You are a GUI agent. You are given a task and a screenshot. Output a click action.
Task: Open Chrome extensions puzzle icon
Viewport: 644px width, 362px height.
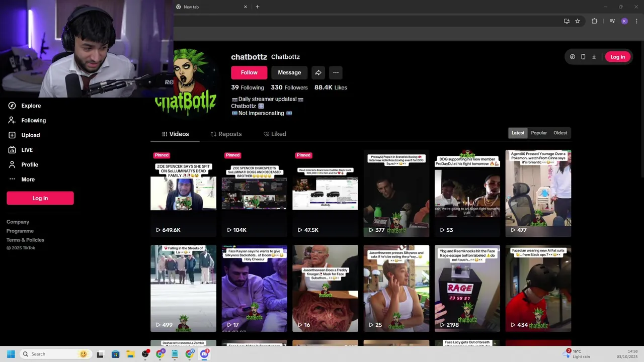tap(595, 21)
